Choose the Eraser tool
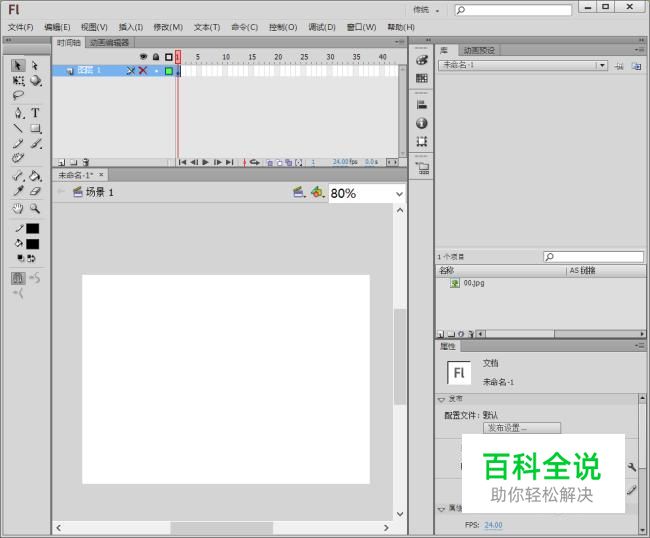Image resolution: width=650 pixels, height=538 pixels. tap(36, 191)
